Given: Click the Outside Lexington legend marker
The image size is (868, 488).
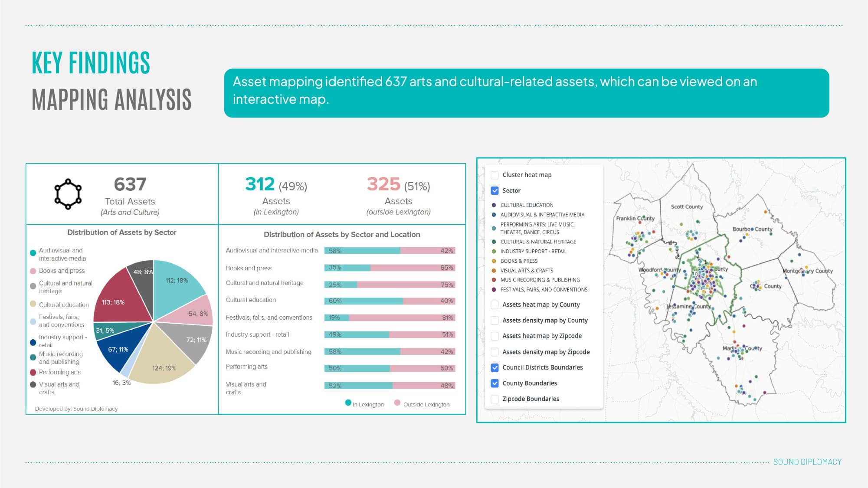Looking at the screenshot, I should [x=397, y=403].
